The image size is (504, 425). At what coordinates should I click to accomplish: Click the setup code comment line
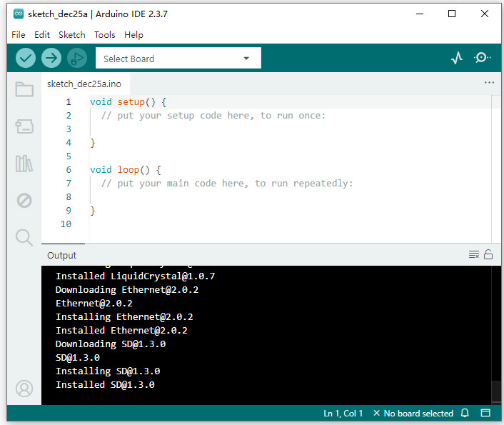click(213, 116)
